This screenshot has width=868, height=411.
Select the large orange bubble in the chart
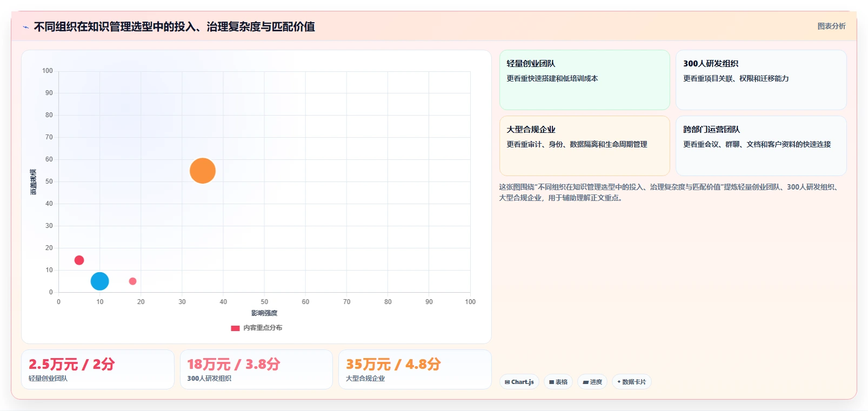[x=203, y=171]
